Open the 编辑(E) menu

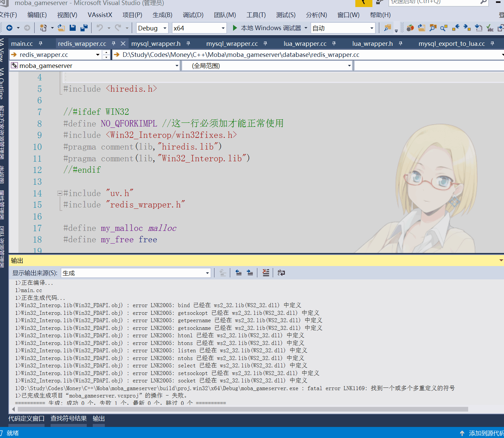tap(37, 15)
